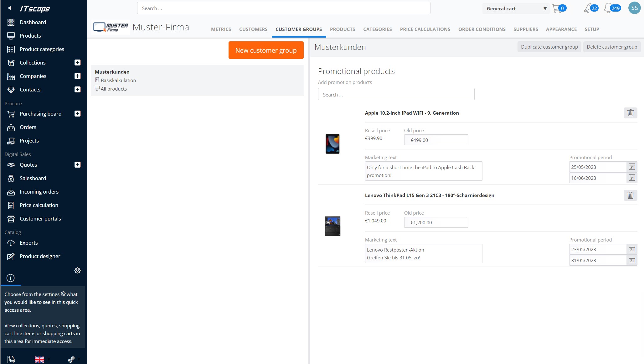Click the Lenovo ThinkPad product thumbnail
The image size is (644, 364).
[332, 226]
